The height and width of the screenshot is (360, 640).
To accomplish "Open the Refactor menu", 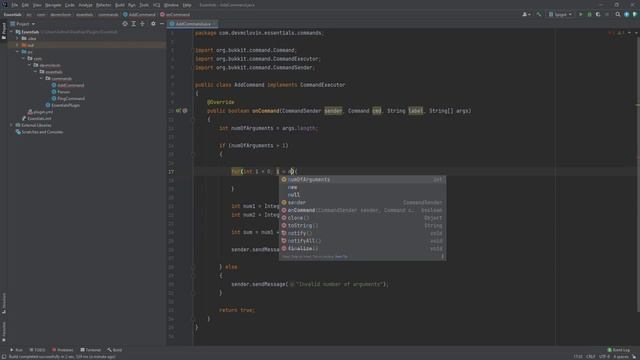I will 103,5.
